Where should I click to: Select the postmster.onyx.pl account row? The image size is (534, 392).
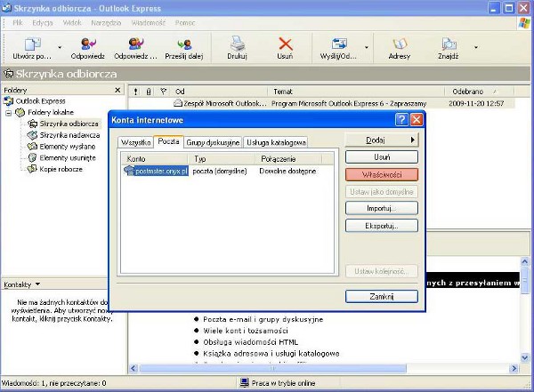click(x=227, y=171)
